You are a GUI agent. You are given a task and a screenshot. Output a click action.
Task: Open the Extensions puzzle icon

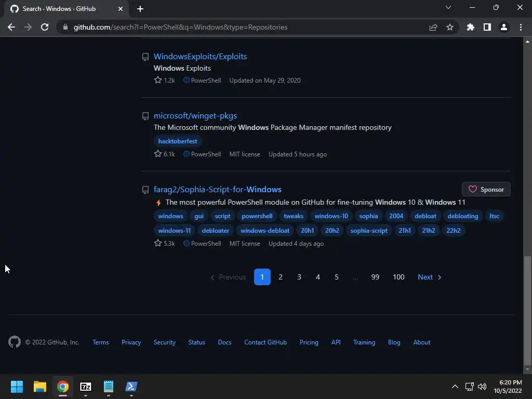point(471,27)
